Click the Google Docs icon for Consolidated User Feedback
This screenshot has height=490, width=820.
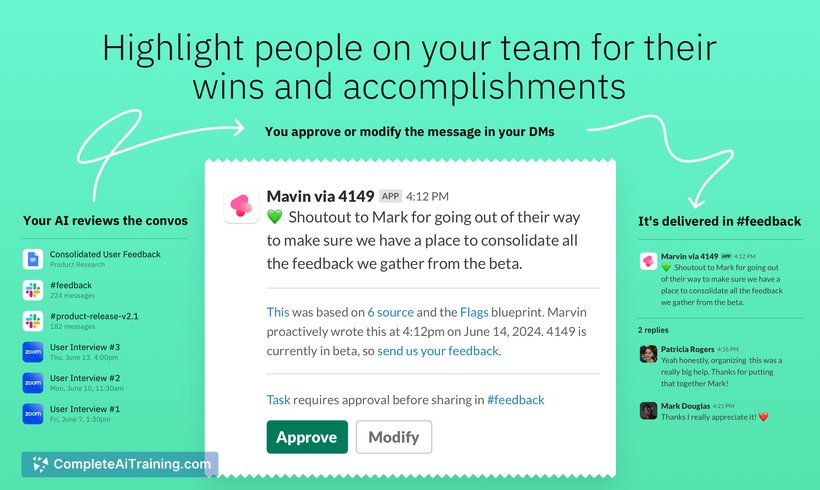(32, 259)
